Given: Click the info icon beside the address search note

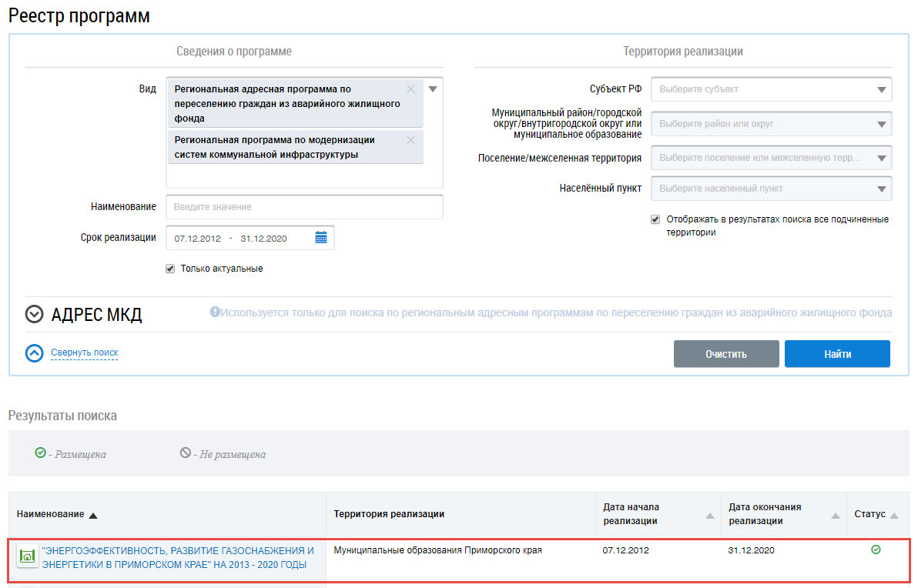Looking at the screenshot, I should (x=215, y=312).
